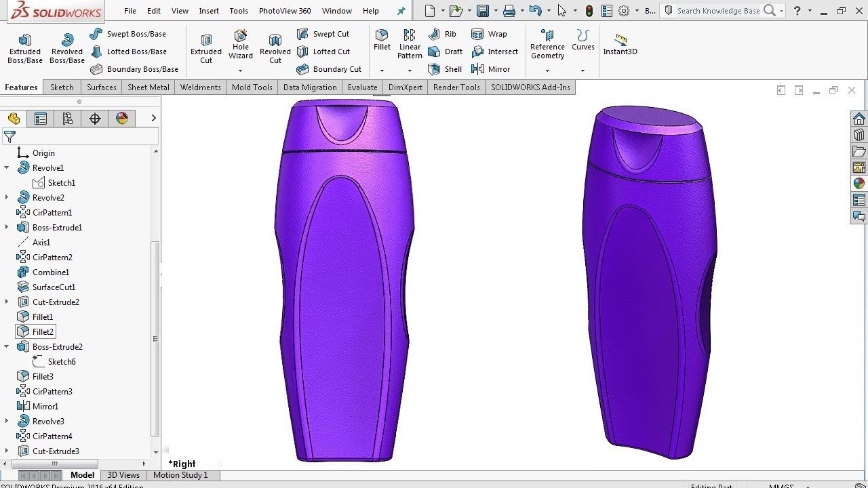
Task: Switch to the Surfaces tab
Action: [102, 87]
